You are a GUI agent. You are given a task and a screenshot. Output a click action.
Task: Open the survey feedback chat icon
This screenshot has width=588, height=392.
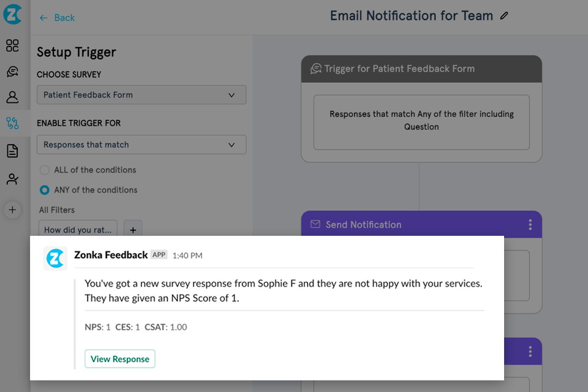(12, 72)
